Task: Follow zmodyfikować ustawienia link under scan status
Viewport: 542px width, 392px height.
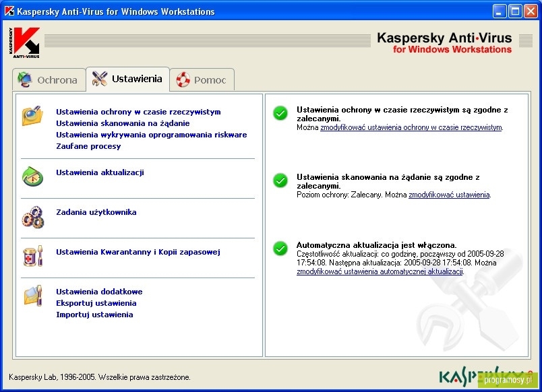Action: [x=449, y=195]
